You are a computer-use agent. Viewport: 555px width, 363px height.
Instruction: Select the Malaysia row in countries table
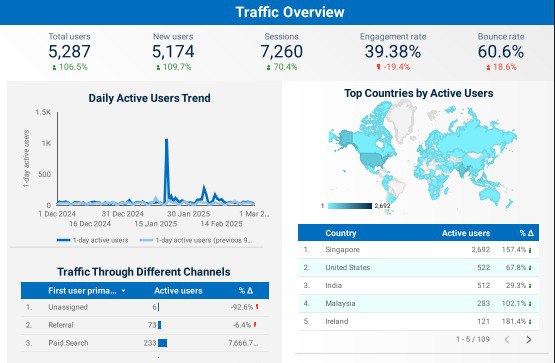[418, 304]
